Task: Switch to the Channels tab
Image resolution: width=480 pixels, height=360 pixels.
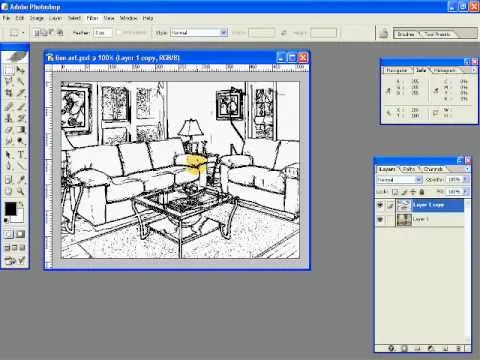Action: pyautogui.click(x=433, y=169)
